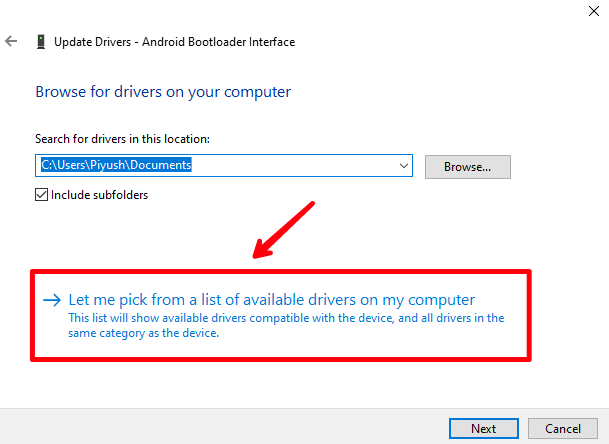This screenshot has width=609, height=444.
Task: Click the device icon beside Update Drivers
Action: [41, 42]
